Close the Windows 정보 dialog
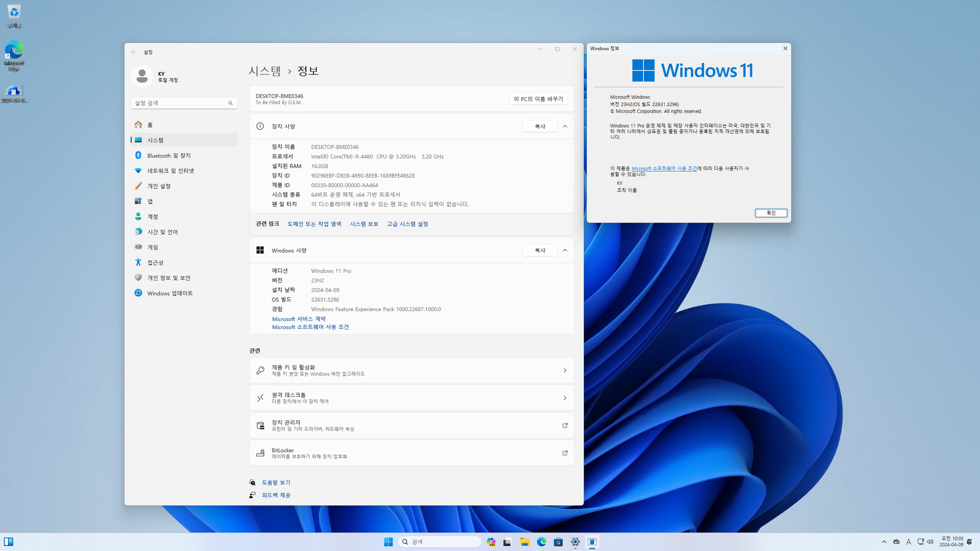Image resolution: width=980 pixels, height=551 pixels. point(785,49)
